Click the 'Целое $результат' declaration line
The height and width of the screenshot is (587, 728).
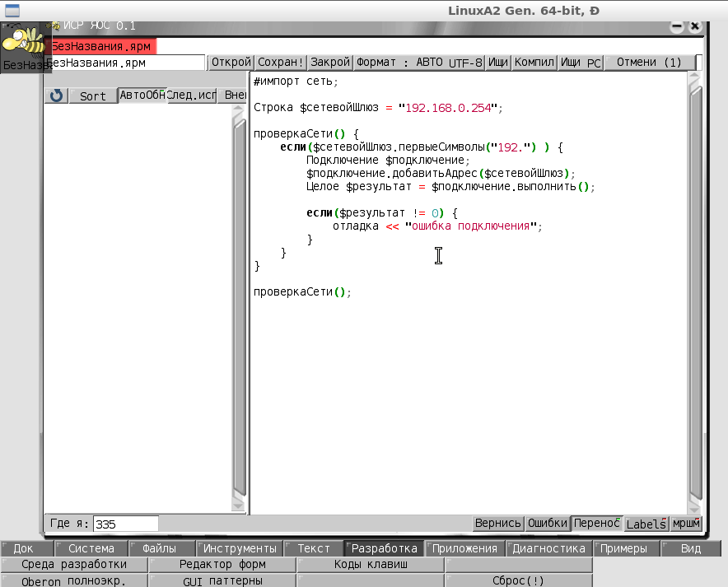tap(450, 187)
